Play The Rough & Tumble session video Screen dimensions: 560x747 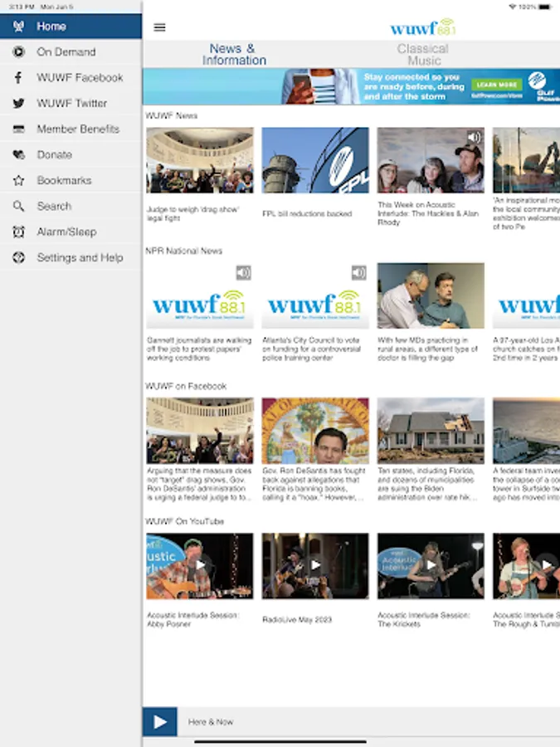click(526, 565)
